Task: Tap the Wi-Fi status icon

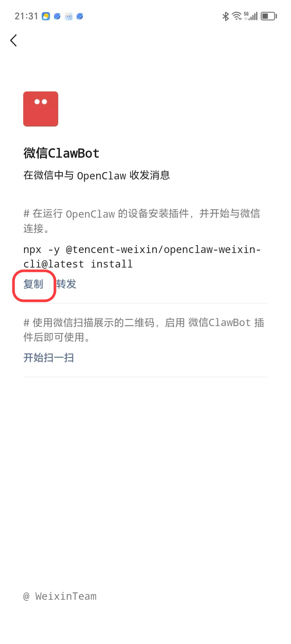Action: (x=237, y=16)
